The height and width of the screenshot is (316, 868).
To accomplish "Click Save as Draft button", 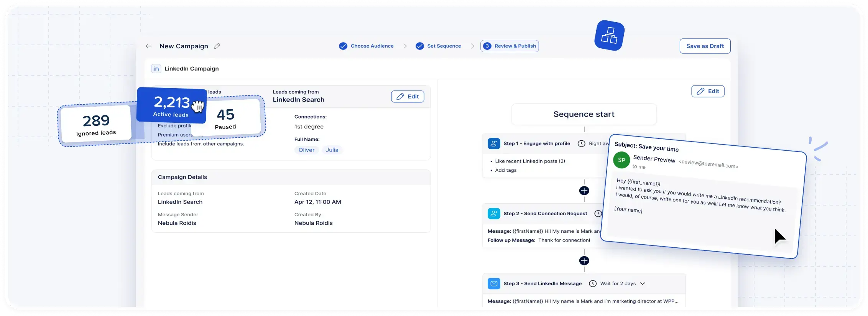I will [705, 46].
